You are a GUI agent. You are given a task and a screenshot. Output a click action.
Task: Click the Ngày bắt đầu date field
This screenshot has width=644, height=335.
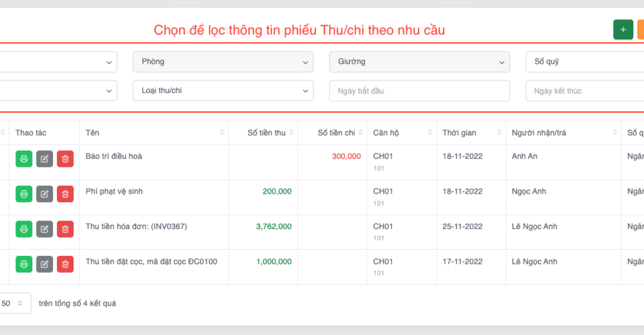coord(419,90)
